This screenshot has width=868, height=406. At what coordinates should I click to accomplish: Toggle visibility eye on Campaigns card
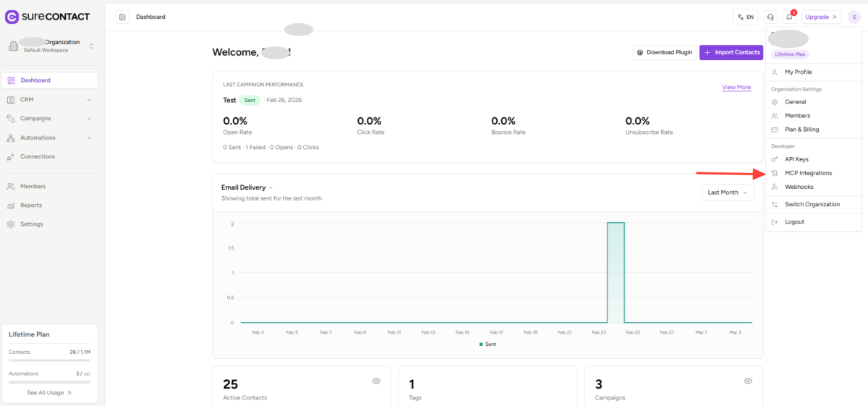(x=748, y=381)
